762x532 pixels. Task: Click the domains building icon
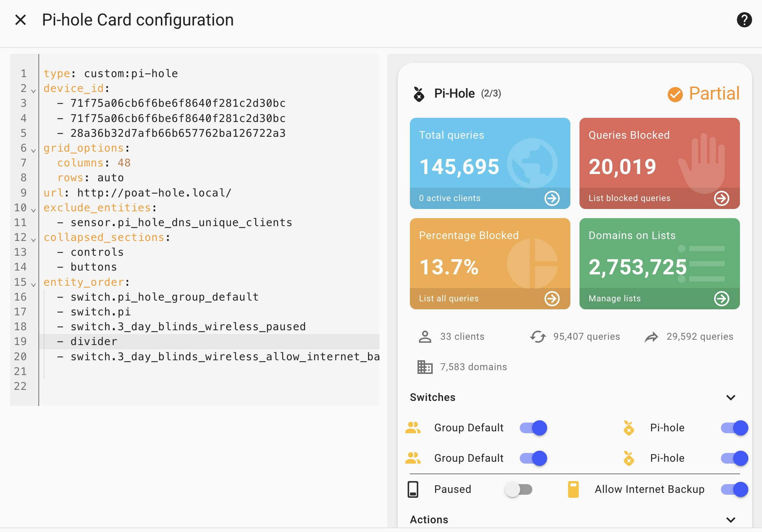point(425,367)
